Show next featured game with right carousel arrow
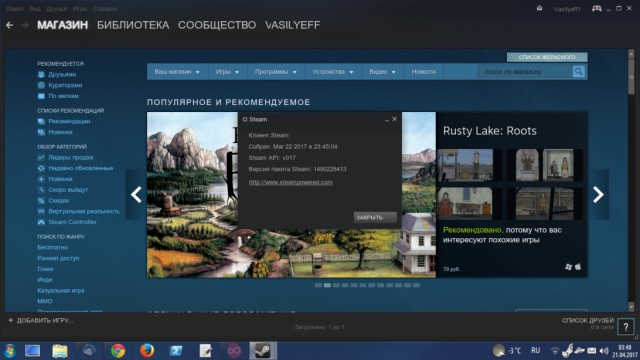Image resolution: width=640 pixels, height=360 pixels. (598, 195)
